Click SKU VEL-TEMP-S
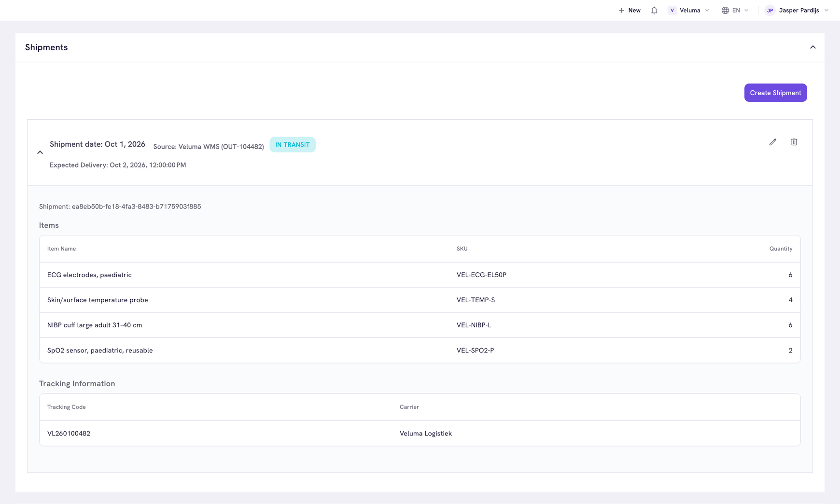 (476, 300)
